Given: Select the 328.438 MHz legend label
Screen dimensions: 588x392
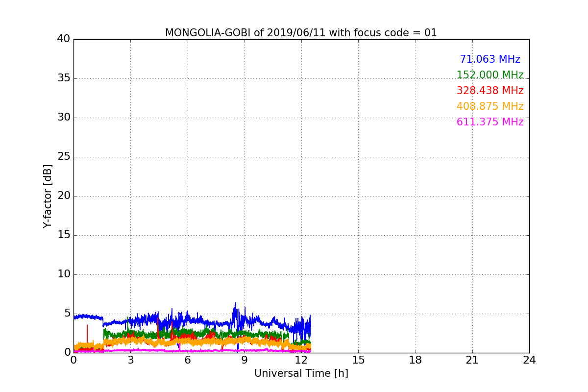Looking at the screenshot, I should click(490, 91).
